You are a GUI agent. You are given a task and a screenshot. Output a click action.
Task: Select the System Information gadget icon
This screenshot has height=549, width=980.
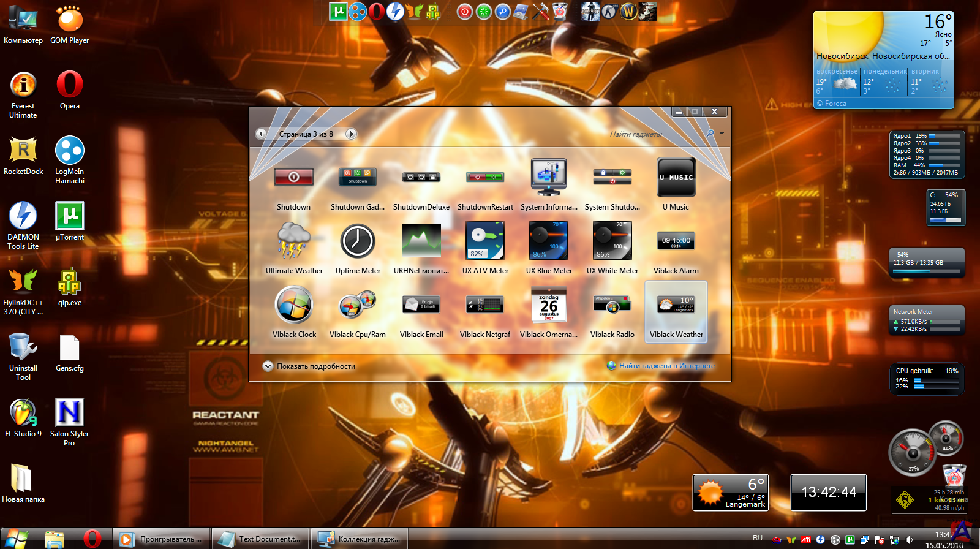coord(549,177)
